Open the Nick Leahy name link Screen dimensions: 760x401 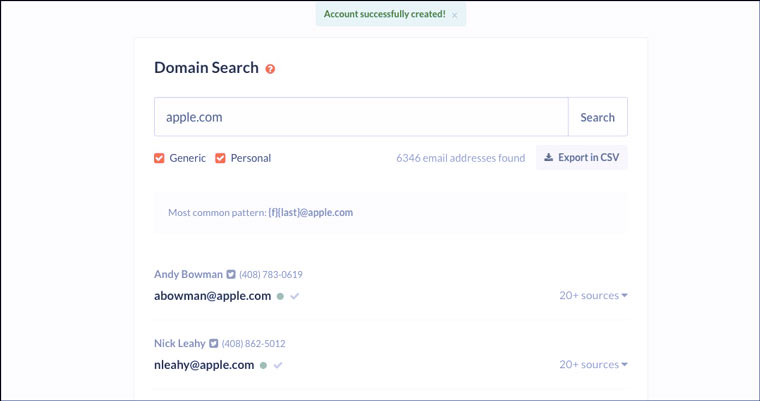coord(179,343)
